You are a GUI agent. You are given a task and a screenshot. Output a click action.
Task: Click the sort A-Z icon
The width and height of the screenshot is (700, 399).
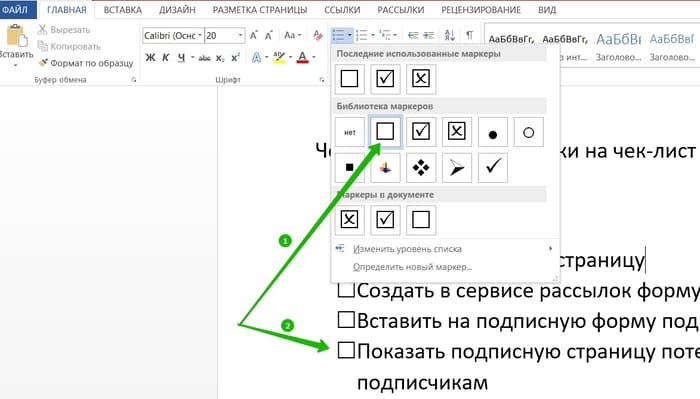(450, 35)
